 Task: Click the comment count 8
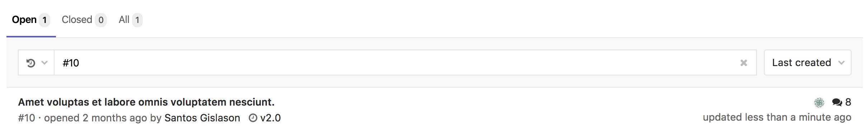pyautogui.click(x=848, y=102)
